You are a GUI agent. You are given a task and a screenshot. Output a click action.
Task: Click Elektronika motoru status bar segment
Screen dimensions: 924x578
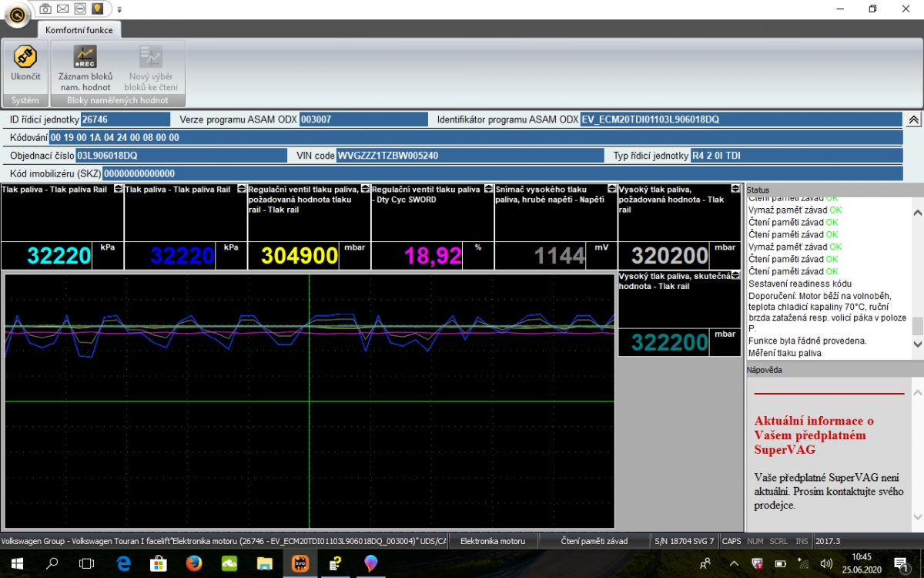[x=493, y=541]
